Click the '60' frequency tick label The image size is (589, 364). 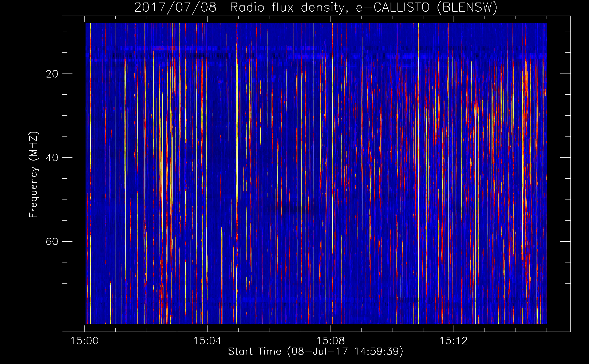[x=52, y=241]
